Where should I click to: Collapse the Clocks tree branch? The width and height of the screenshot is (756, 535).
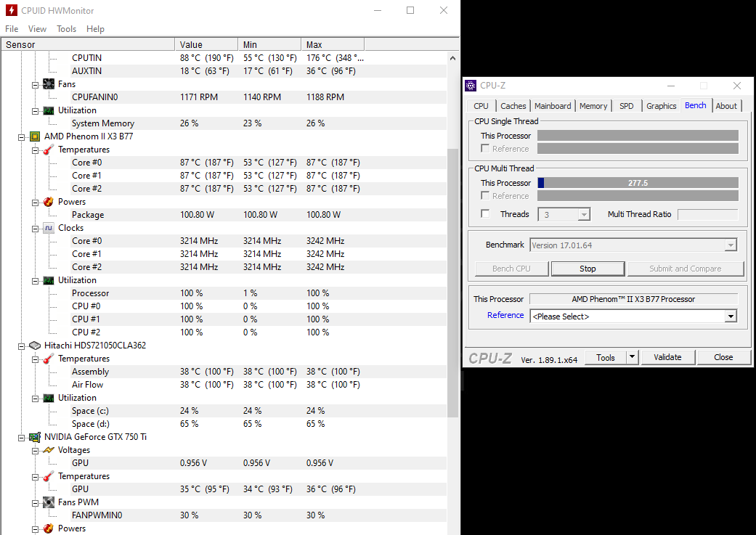pyautogui.click(x=35, y=229)
